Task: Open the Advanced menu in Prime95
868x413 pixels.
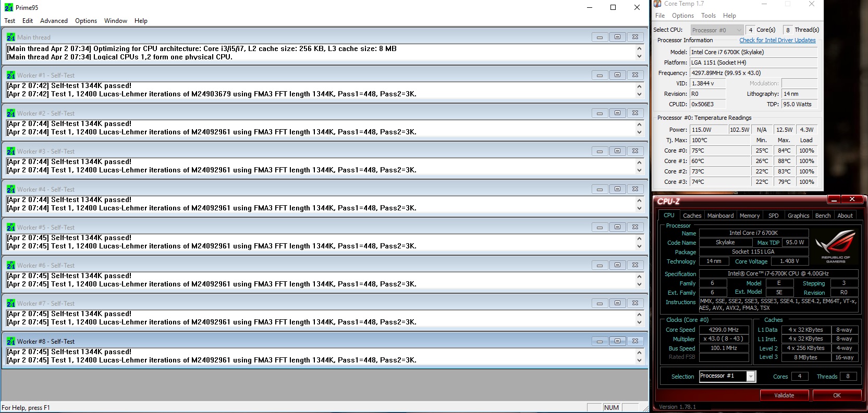Action: 54,21
